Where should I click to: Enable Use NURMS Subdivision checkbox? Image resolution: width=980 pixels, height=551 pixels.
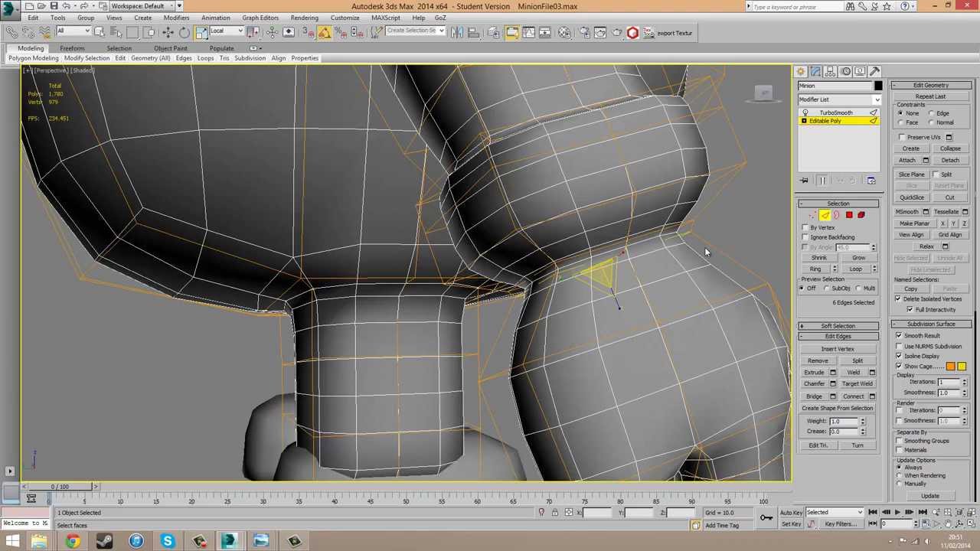(x=900, y=347)
